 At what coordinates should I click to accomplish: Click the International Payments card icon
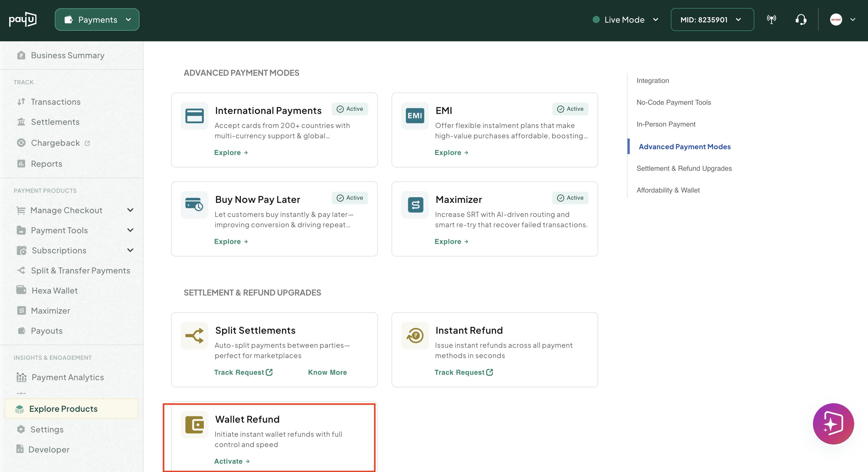click(194, 116)
